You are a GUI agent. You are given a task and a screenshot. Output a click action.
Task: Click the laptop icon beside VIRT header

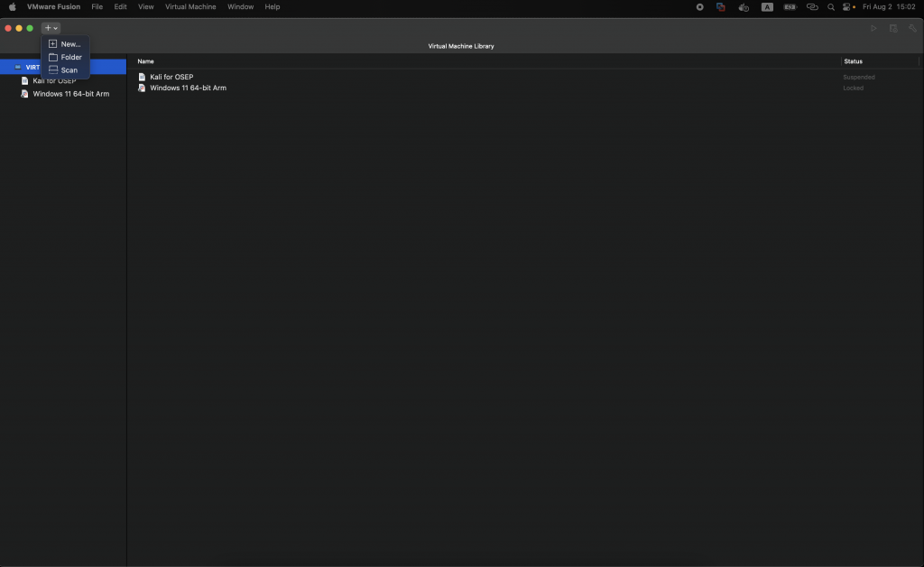pos(18,67)
